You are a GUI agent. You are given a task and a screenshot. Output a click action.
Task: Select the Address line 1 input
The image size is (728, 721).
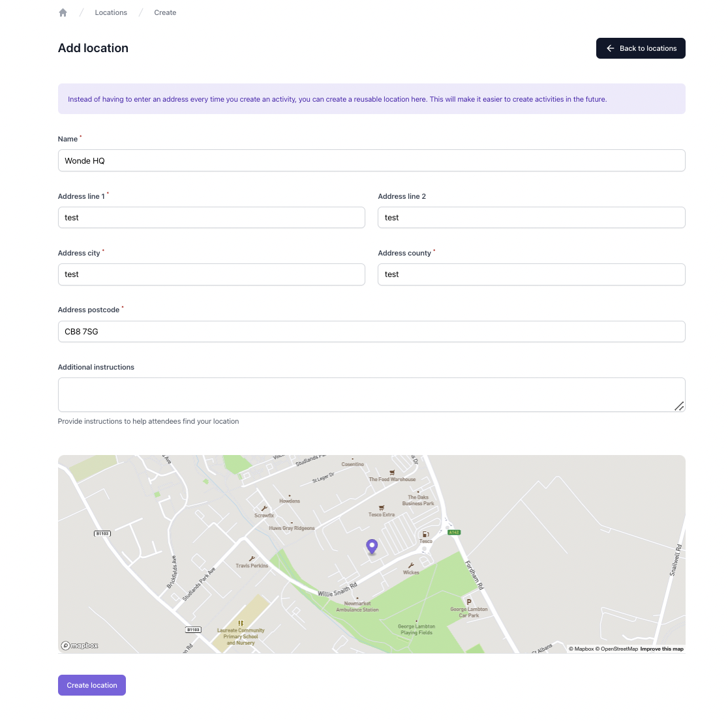[211, 218]
